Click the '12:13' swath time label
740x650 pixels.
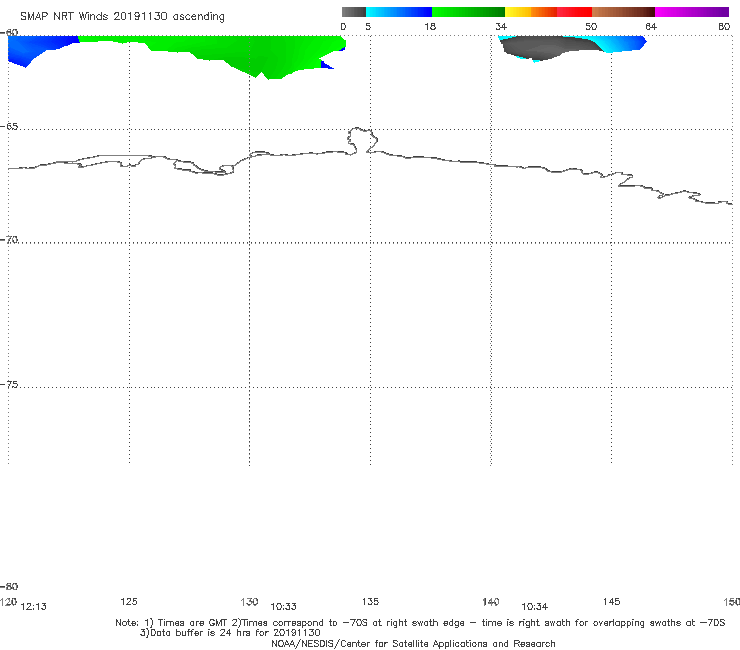(34, 607)
